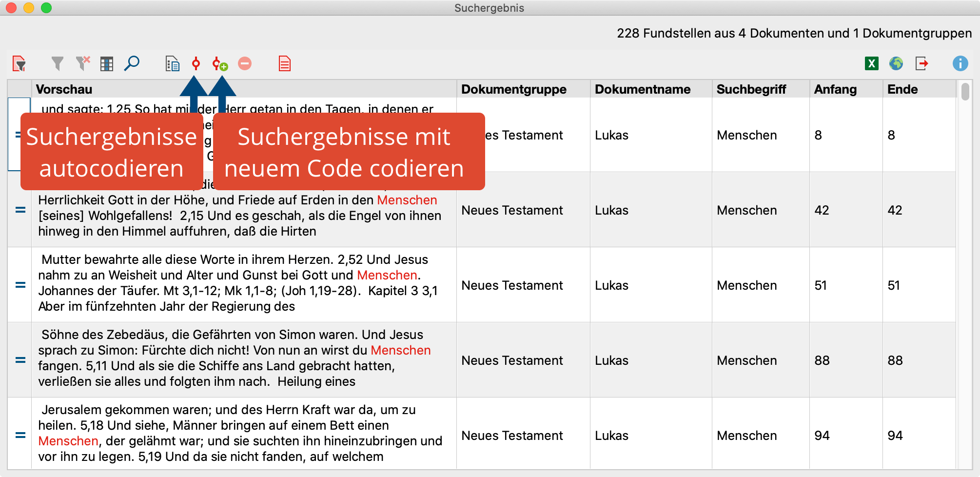Click Ende value 51

point(894,285)
